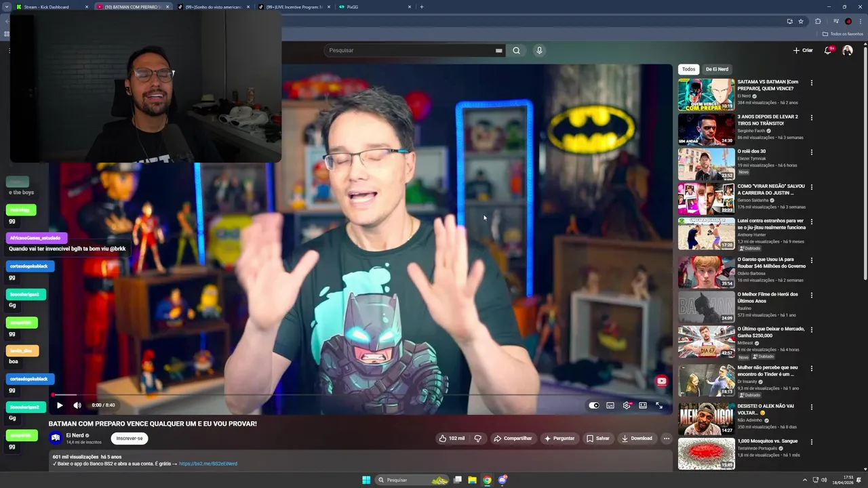Image resolution: width=868 pixels, height=488 pixels.
Task: Open Saitama vs Batman video thumbnail
Action: (x=706, y=94)
